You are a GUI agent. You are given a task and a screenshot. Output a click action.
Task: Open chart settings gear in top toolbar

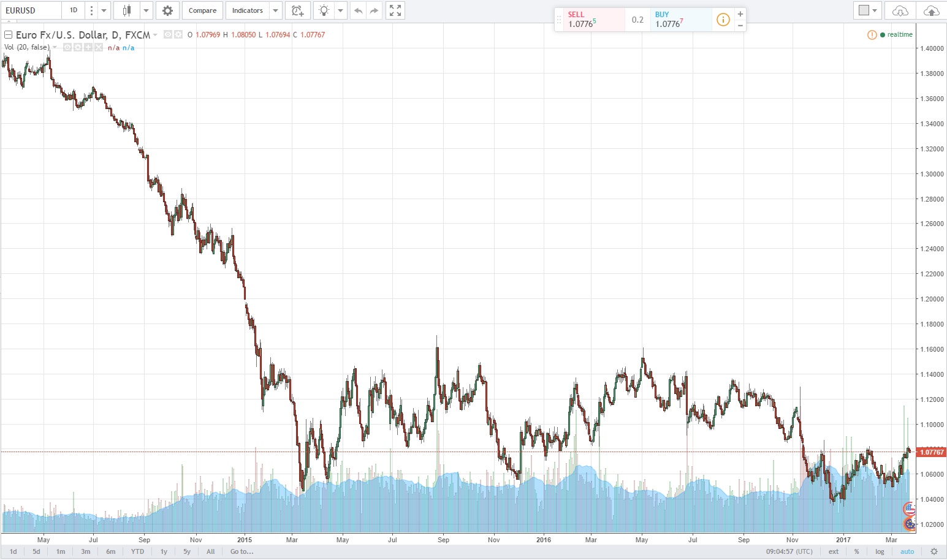coord(167,10)
